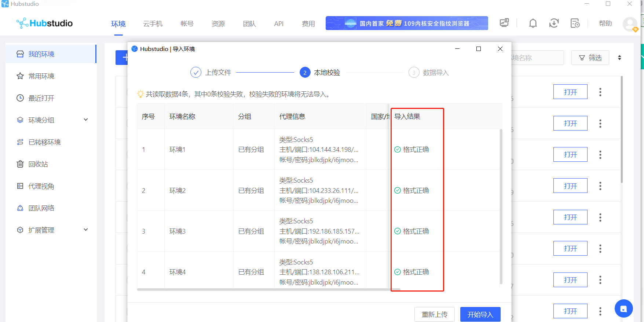
Task: Click the download sync icon in header
Action: click(554, 23)
